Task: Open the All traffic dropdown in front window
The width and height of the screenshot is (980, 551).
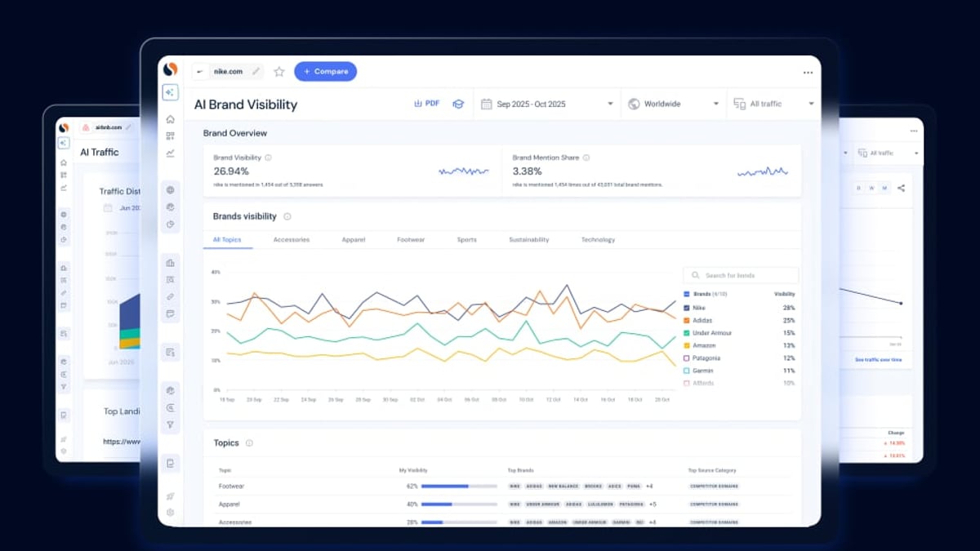Action: 773,104
